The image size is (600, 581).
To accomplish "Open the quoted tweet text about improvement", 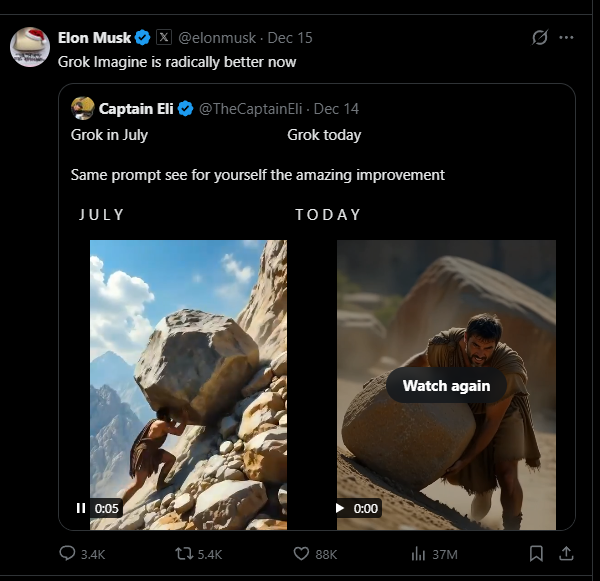I will (x=258, y=175).
